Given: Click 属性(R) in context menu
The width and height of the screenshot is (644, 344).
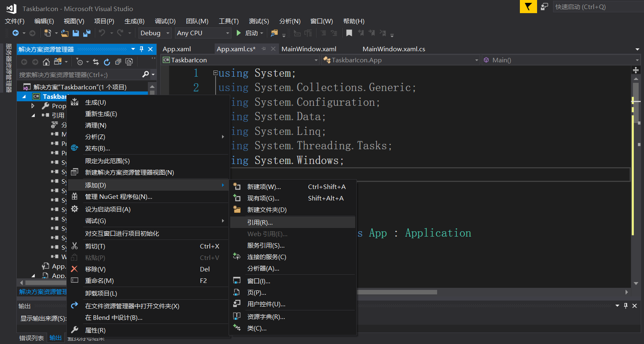Looking at the screenshot, I should pos(148,330).
